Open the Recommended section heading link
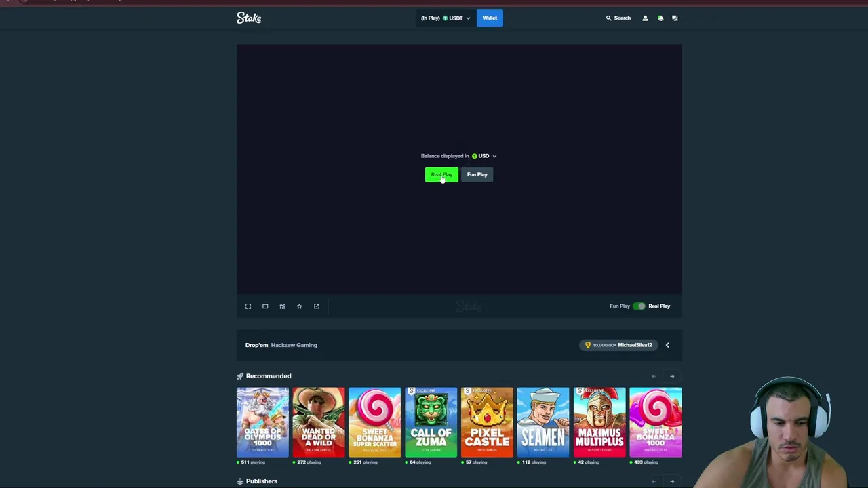 click(269, 376)
